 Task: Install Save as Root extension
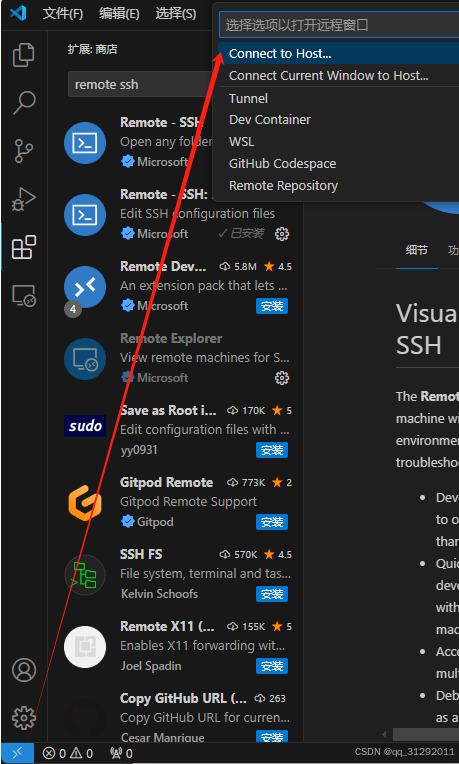click(272, 450)
